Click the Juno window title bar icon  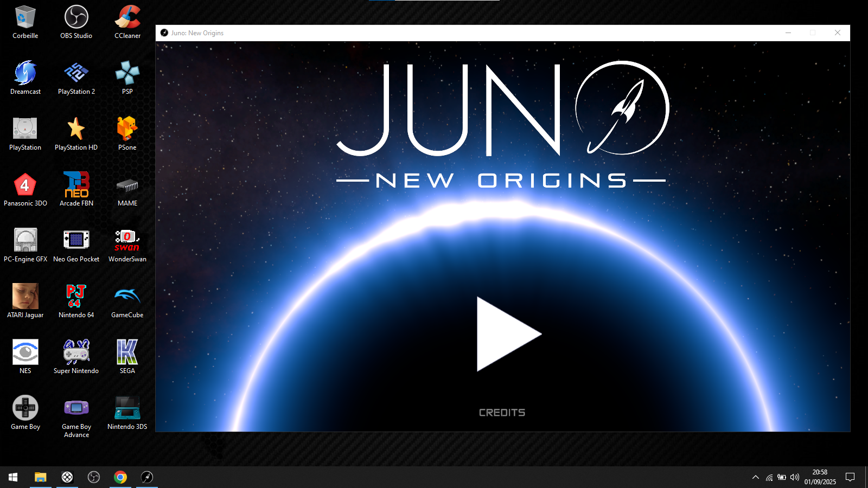[x=164, y=33]
